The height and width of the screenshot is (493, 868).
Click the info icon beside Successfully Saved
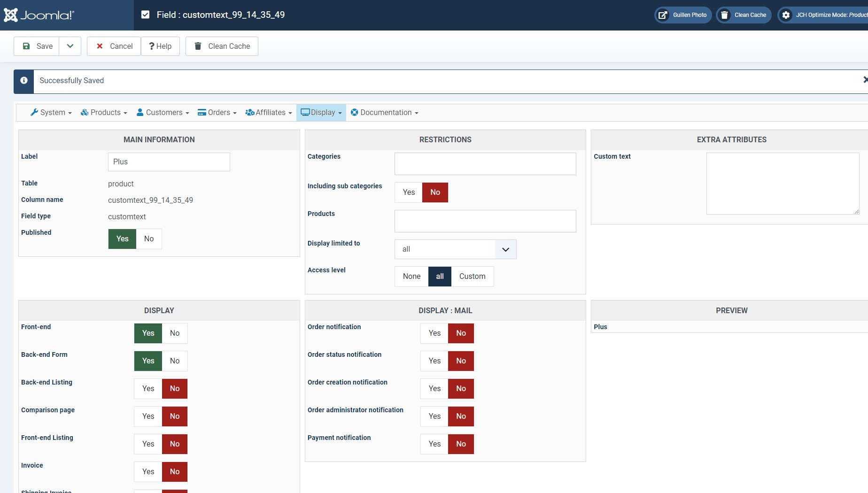pyautogui.click(x=24, y=80)
